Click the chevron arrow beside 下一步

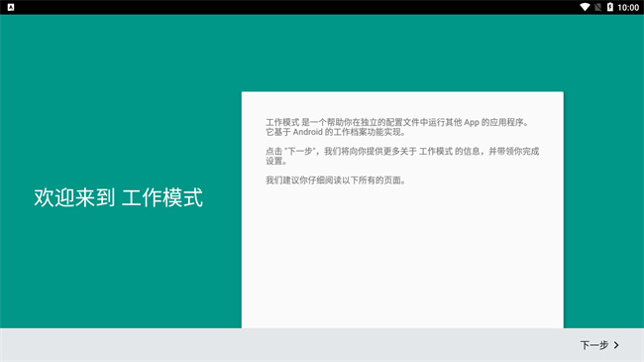[x=616, y=345]
